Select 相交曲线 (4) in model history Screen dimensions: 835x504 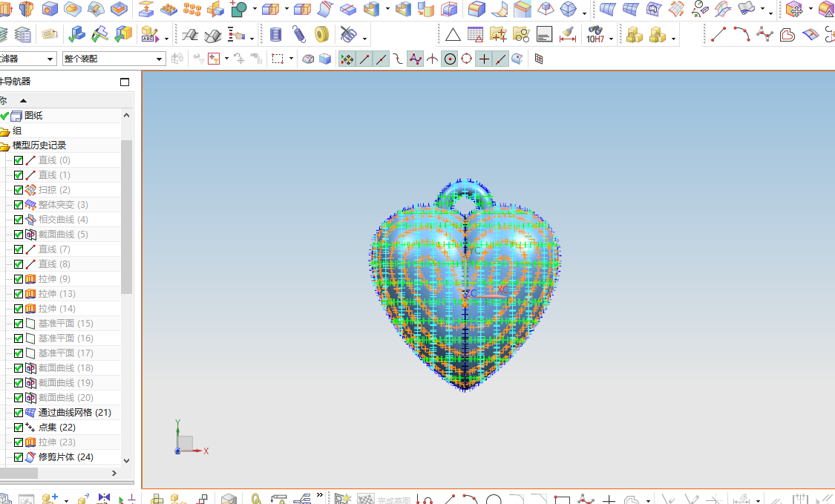pyautogui.click(x=63, y=220)
